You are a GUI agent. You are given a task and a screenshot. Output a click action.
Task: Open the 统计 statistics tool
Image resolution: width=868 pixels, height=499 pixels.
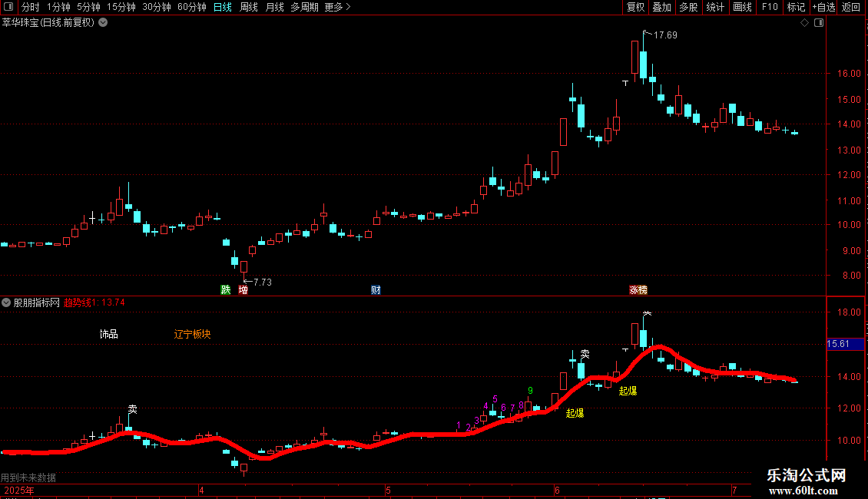point(715,7)
